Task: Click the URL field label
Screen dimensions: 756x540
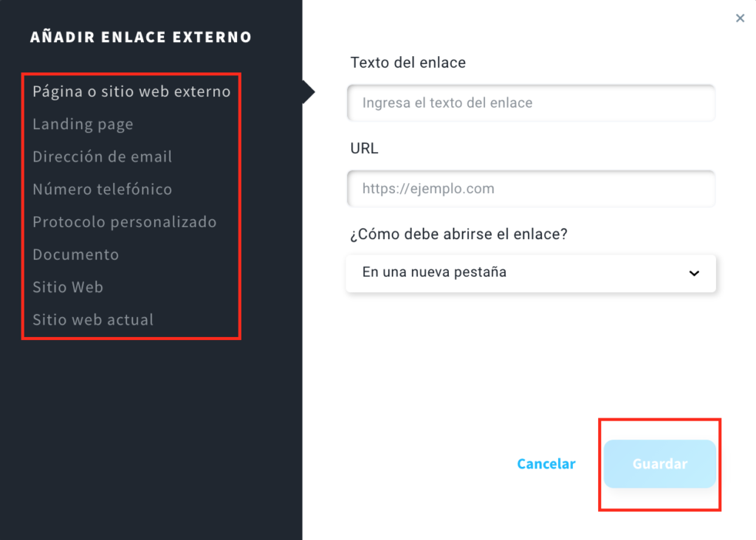Action: pyautogui.click(x=364, y=148)
